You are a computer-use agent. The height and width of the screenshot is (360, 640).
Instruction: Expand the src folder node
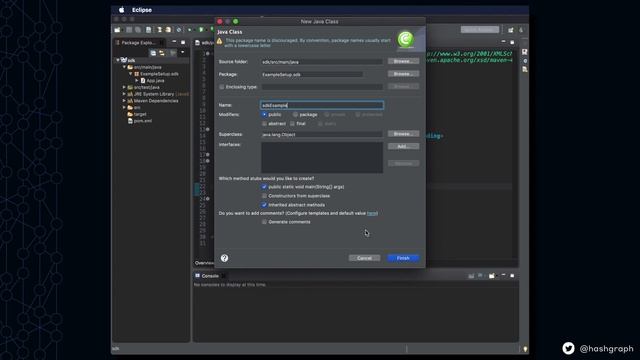click(x=124, y=107)
